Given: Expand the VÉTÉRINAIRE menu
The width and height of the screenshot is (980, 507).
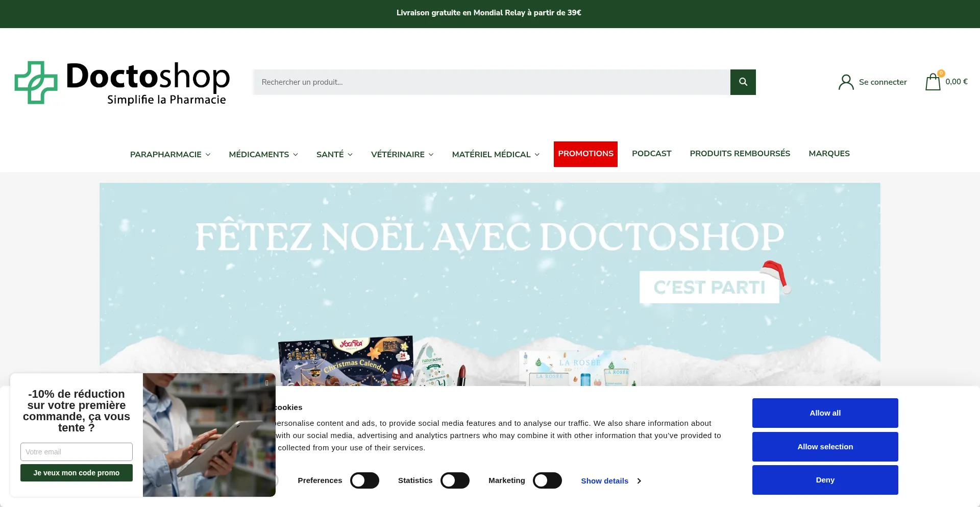Looking at the screenshot, I should pos(402,154).
